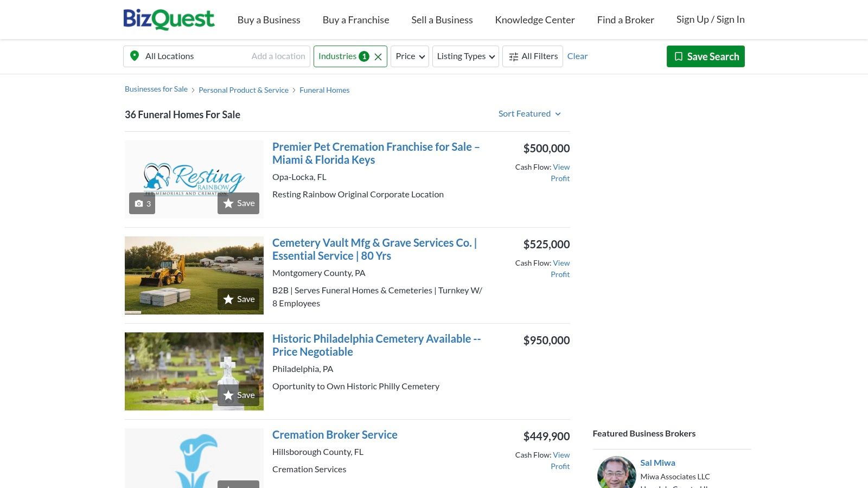
Task: Click the Save Search button
Action: (705, 56)
